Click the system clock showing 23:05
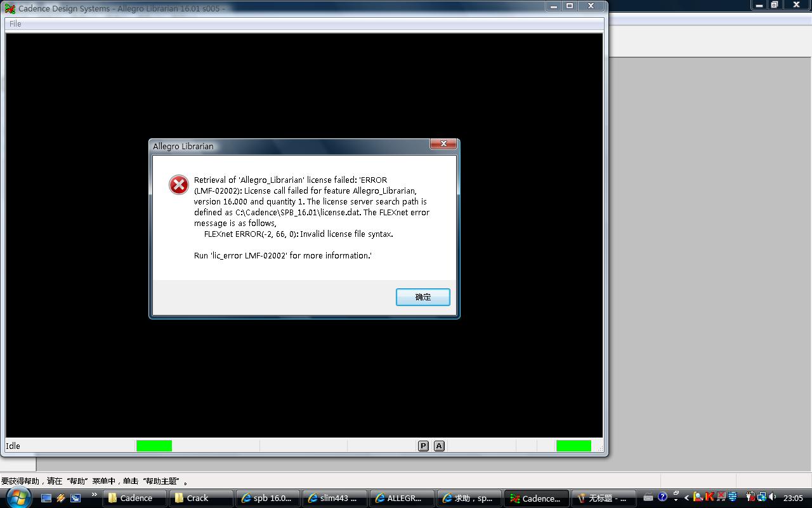Viewport: 812px width, 508px height. pos(793,498)
